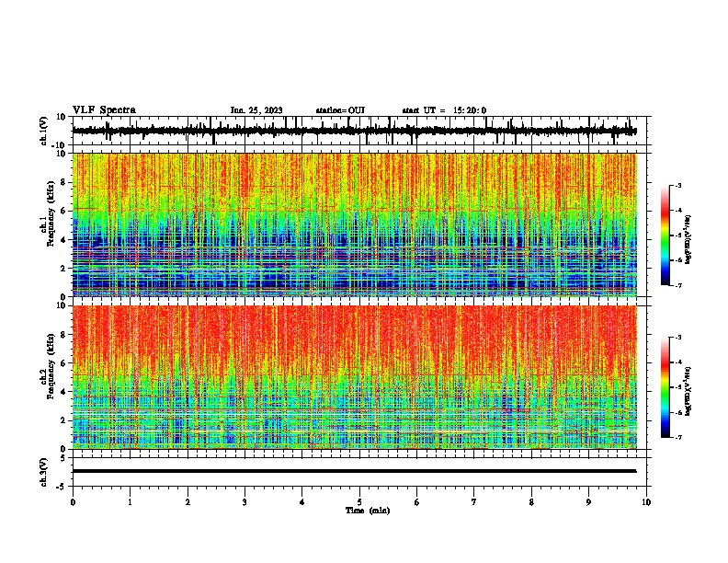Click the 6 kHz tick on ch.1 axis
The image size is (728, 563).
[64, 211]
